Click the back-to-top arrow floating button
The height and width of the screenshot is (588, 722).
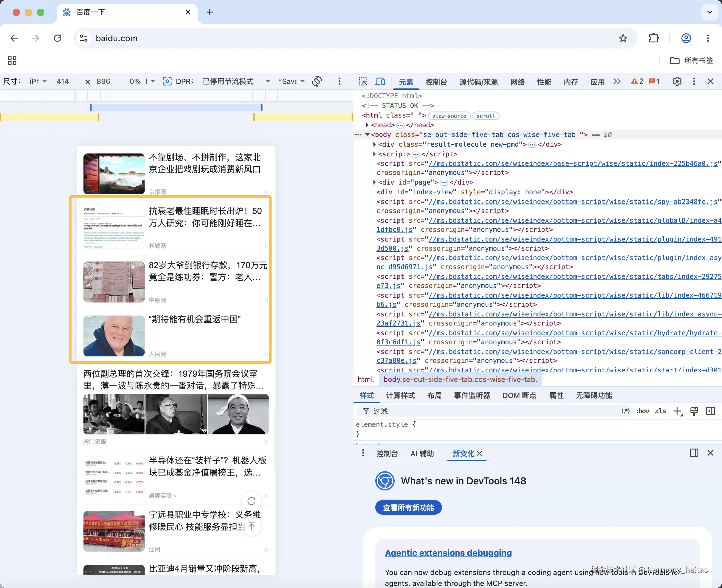(251, 526)
